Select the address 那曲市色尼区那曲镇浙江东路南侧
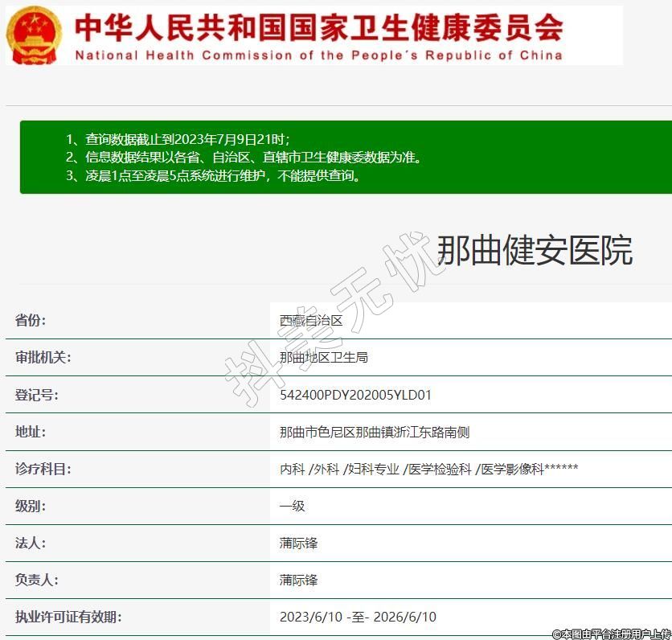Screen dimensions: 672x640 point(375,432)
